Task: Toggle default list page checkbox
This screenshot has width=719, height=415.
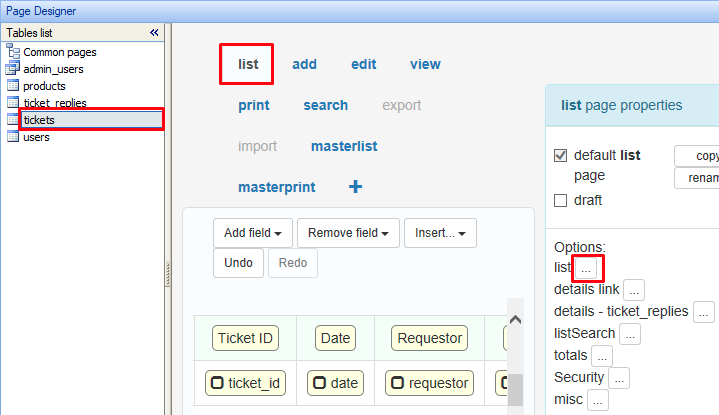Action: coord(561,156)
